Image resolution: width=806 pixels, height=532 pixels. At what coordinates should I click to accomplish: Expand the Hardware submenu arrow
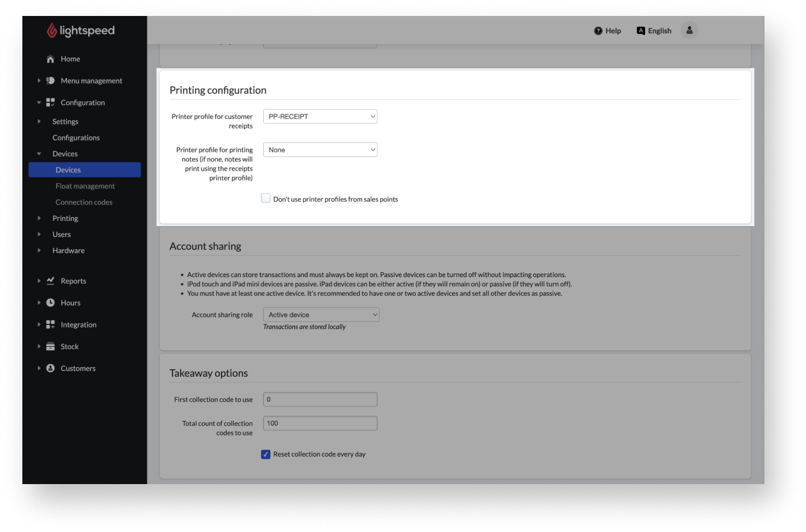pos(39,250)
